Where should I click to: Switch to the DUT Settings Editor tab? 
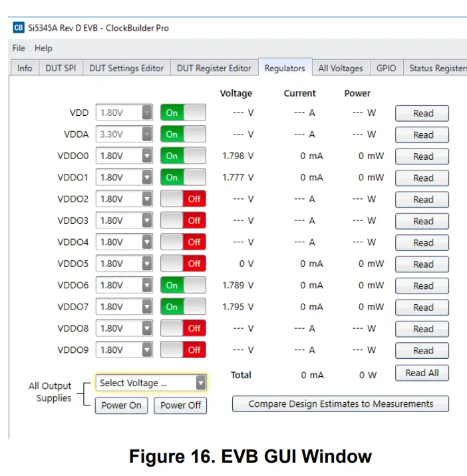(x=126, y=68)
